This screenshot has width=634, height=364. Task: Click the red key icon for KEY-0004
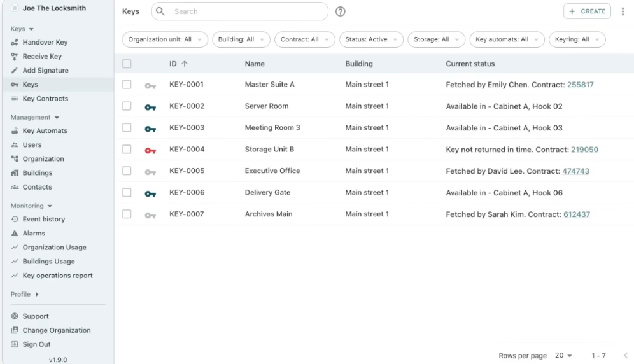click(x=150, y=150)
